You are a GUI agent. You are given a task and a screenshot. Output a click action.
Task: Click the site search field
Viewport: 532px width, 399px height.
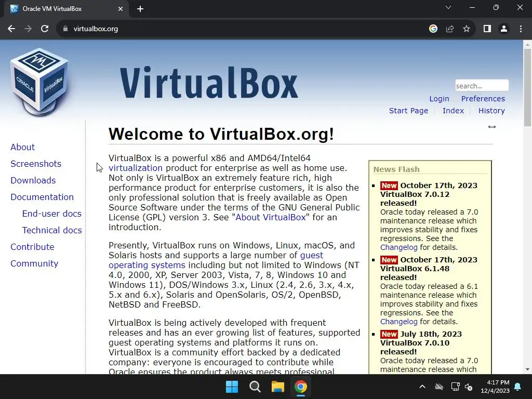[x=482, y=86]
